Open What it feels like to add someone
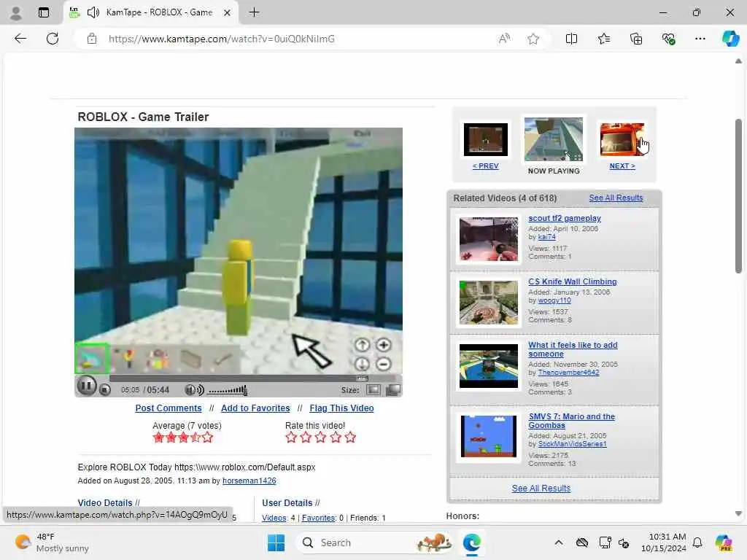This screenshot has height=560, width=747. pos(573,349)
